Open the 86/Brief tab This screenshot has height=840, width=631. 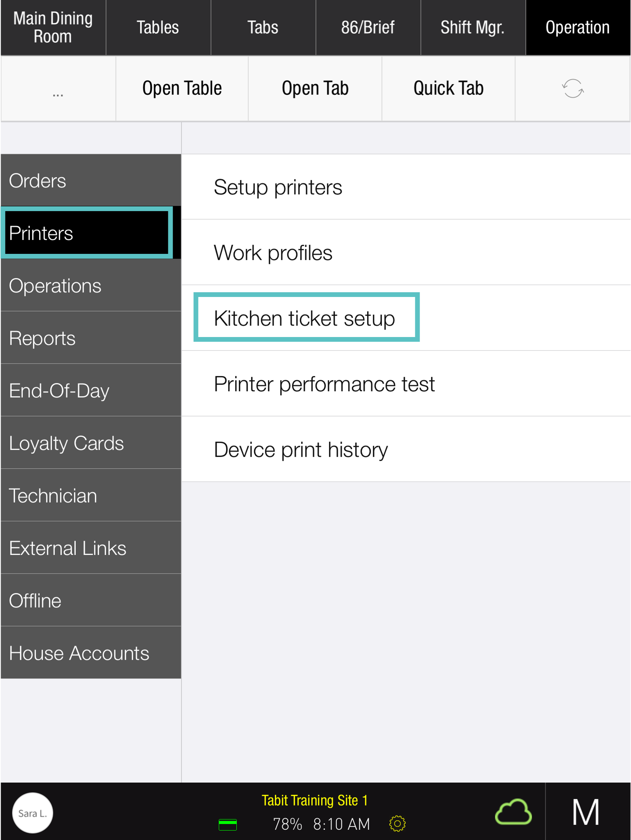pyautogui.click(x=367, y=28)
